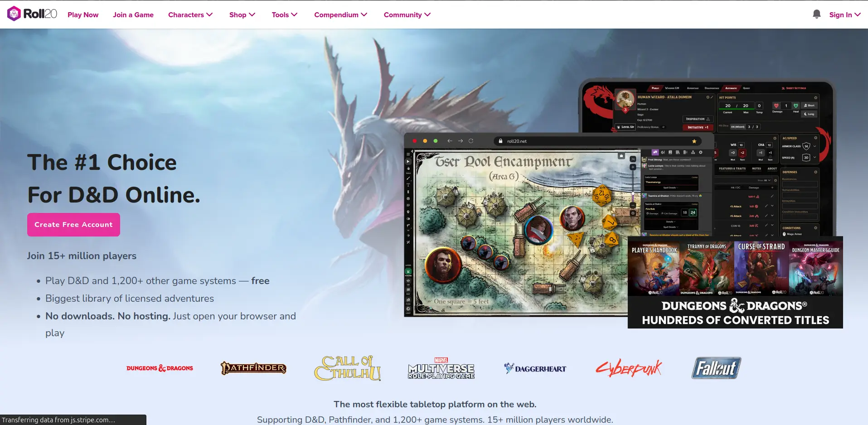Go to Join a Game
This screenshot has height=425, width=868.
coord(133,14)
